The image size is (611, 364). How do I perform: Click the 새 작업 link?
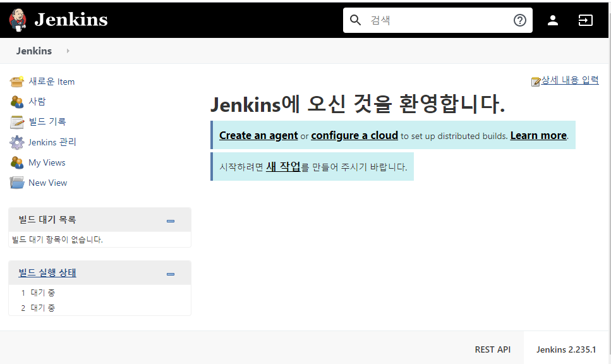(283, 166)
